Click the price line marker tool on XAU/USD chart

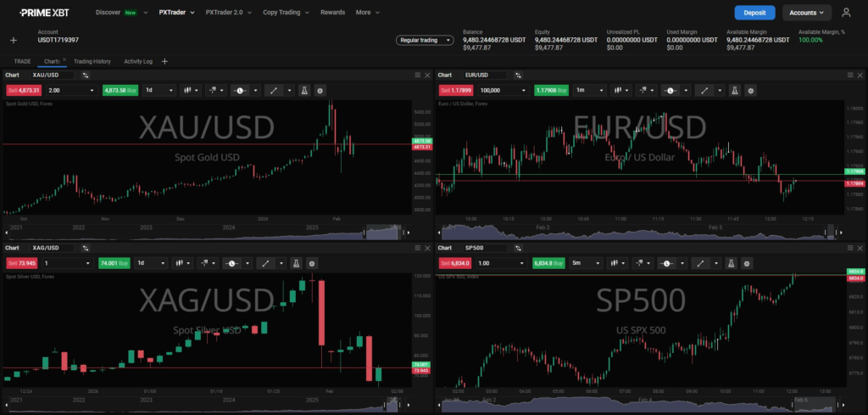tap(240, 90)
